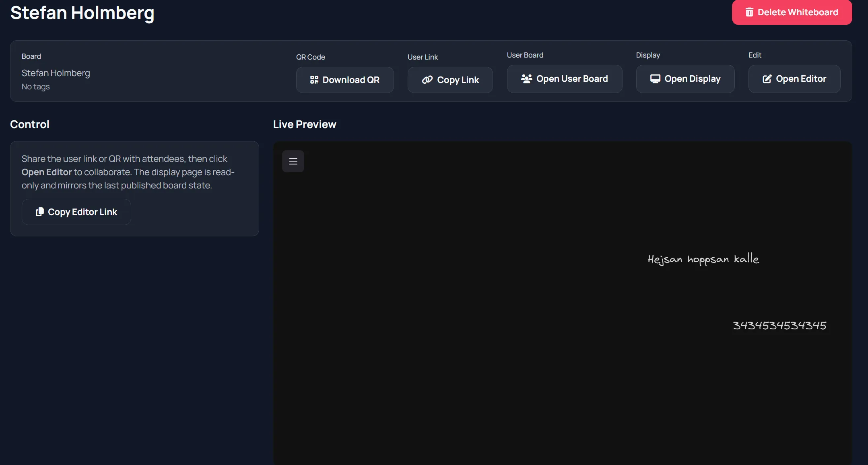The image size is (868, 465).
Task: Open the read-only display page
Action: 685,79
